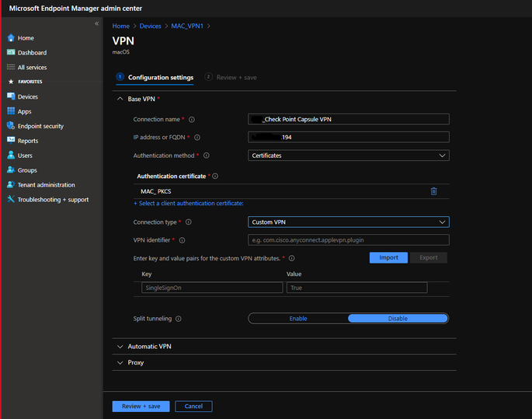Delete the MAC_PKCS certificate with trash icon
This screenshot has height=419, width=532.
(433, 191)
